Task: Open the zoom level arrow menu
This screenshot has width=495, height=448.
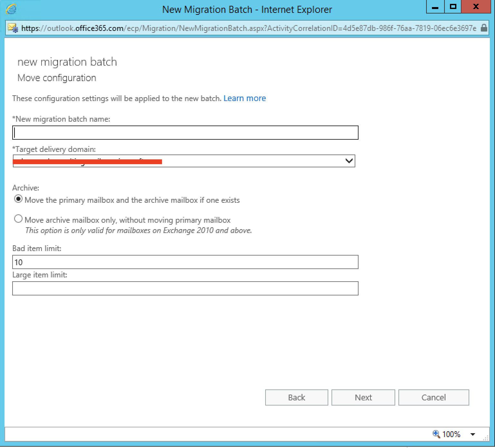Action: (x=472, y=434)
